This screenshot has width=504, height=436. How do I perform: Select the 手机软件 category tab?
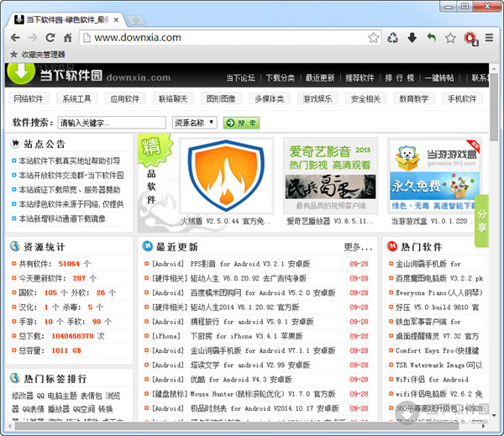pyautogui.click(x=462, y=99)
